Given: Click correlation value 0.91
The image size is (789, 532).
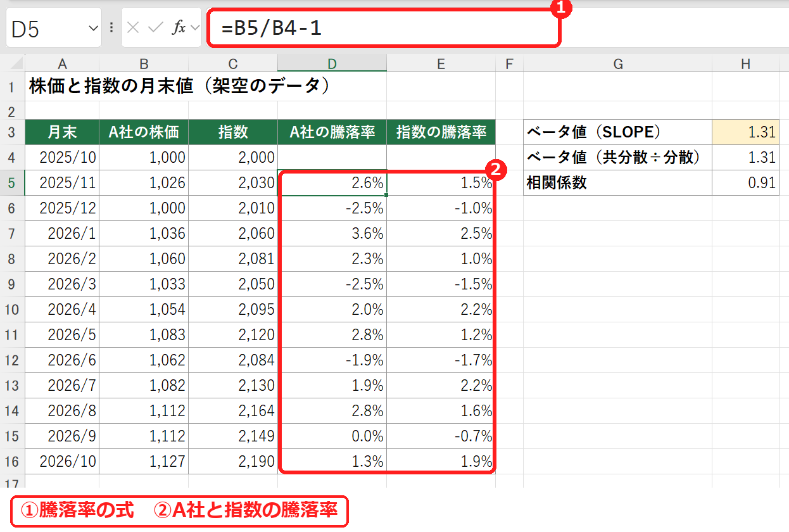Looking at the screenshot, I should tap(745, 183).
